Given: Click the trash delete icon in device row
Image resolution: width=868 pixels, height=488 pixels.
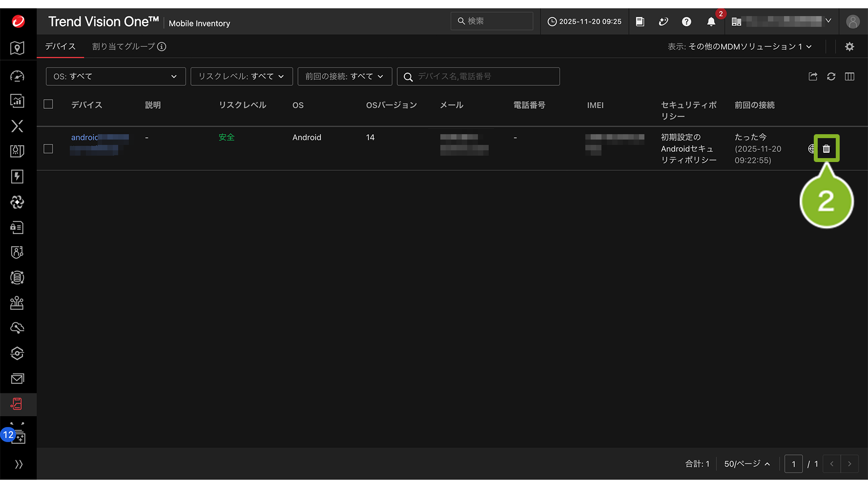Looking at the screenshot, I should [x=826, y=149].
